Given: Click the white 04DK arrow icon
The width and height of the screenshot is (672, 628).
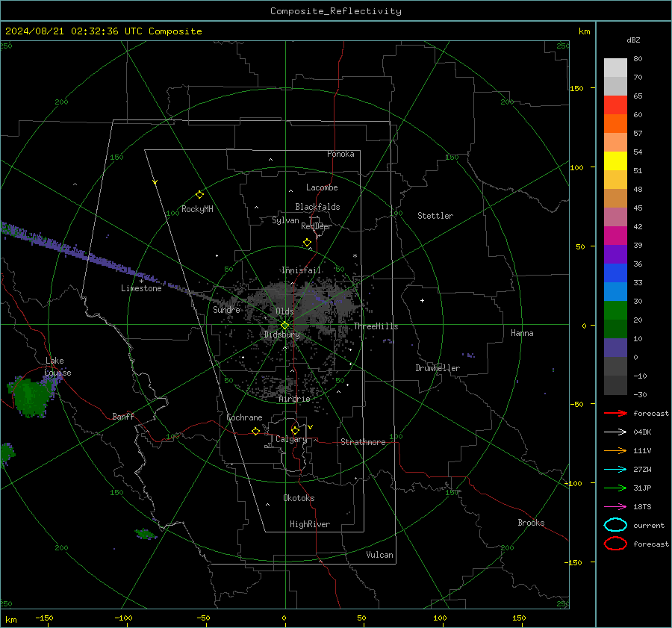Looking at the screenshot, I should point(615,432).
